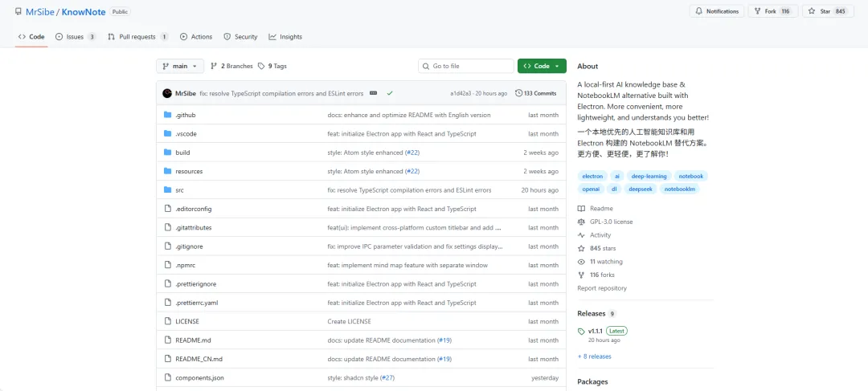This screenshot has height=391, width=868.
Task: Switch to the Actions tab
Action: click(196, 37)
